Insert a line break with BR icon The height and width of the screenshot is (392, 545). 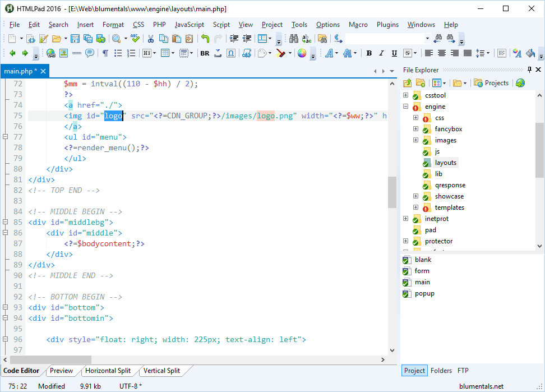205,53
